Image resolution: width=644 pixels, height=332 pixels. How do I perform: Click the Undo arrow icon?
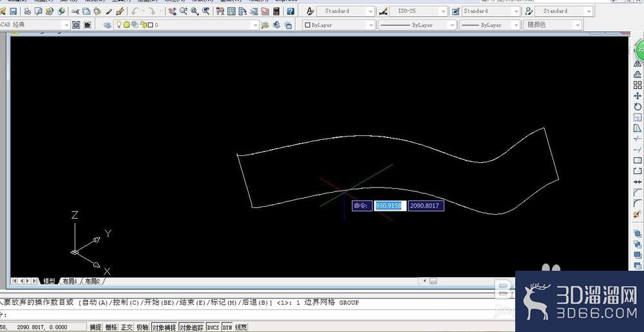(x=135, y=11)
